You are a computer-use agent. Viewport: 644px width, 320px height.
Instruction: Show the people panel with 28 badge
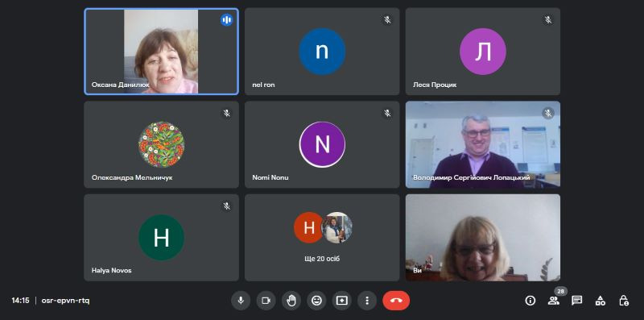pyautogui.click(x=554, y=300)
